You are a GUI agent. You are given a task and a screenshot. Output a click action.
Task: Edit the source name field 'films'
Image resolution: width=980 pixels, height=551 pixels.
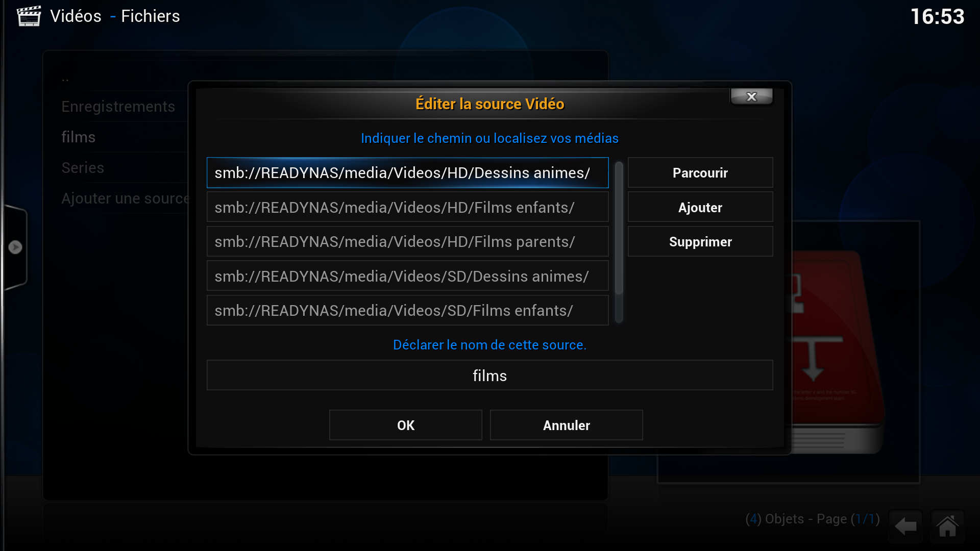[x=490, y=375]
